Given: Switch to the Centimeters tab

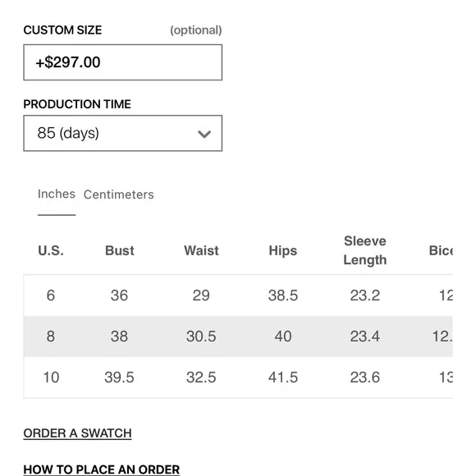Looking at the screenshot, I should (x=119, y=195).
